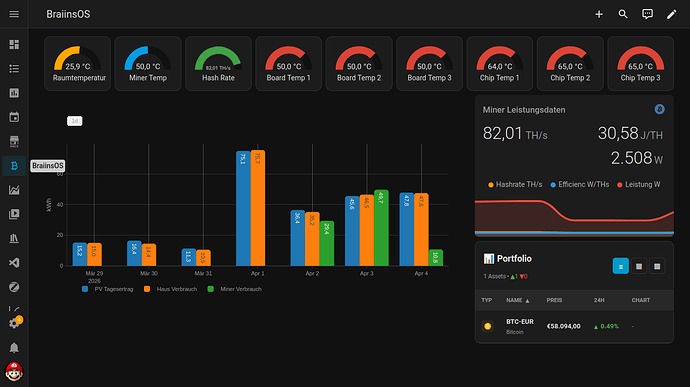
Task: Click the 30,58 J/TH efficiency value
Action: pyautogui.click(x=630, y=133)
